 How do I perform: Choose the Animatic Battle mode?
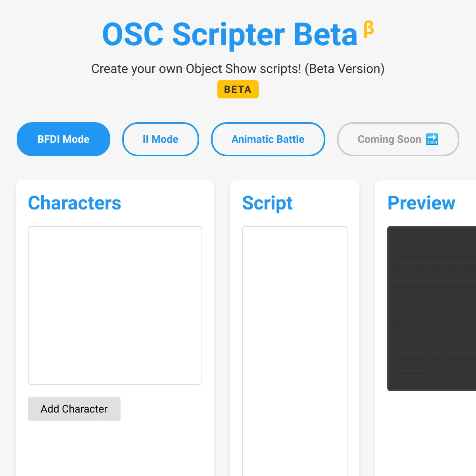(268, 139)
